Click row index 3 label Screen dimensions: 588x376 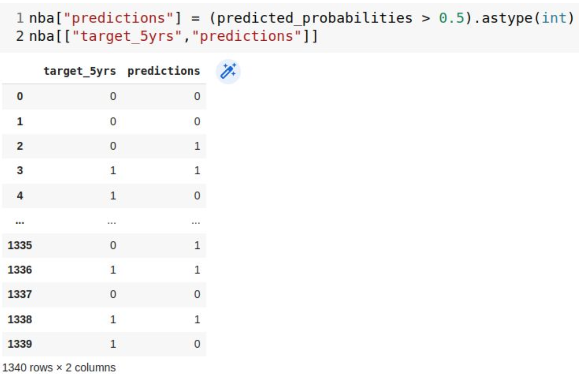[x=20, y=170]
